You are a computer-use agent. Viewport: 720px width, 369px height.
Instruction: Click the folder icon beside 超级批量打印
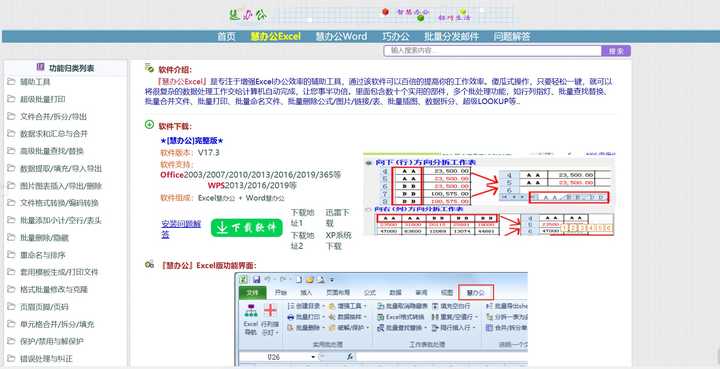click(x=11, y=99)
